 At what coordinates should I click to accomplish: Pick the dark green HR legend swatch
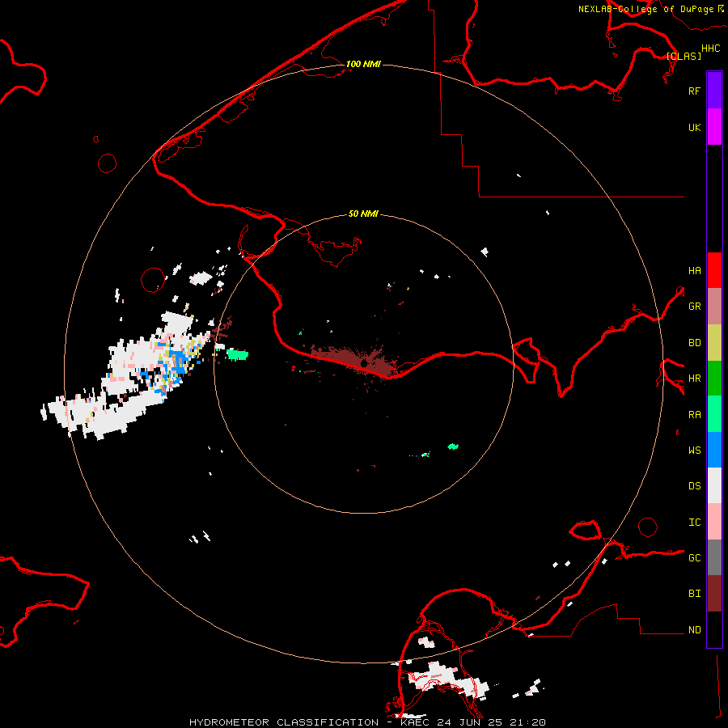[714, 379]
